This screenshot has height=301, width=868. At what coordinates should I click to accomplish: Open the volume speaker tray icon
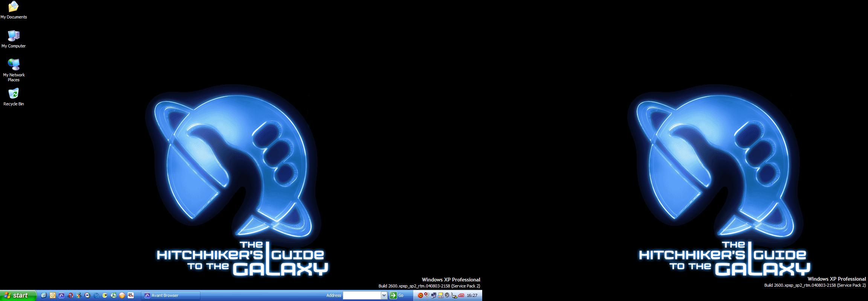click(x=447, y=295)
